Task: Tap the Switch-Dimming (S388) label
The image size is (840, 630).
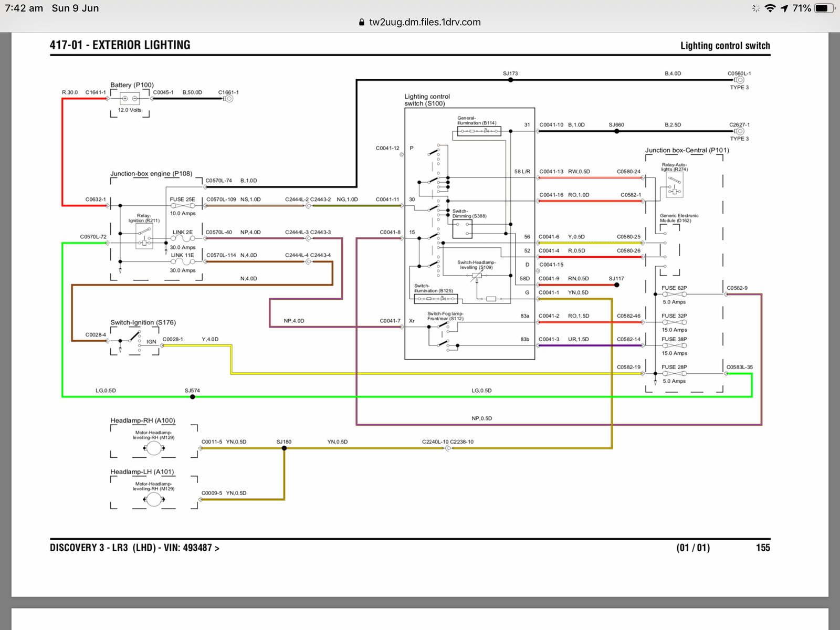Action: coord(469,214)
